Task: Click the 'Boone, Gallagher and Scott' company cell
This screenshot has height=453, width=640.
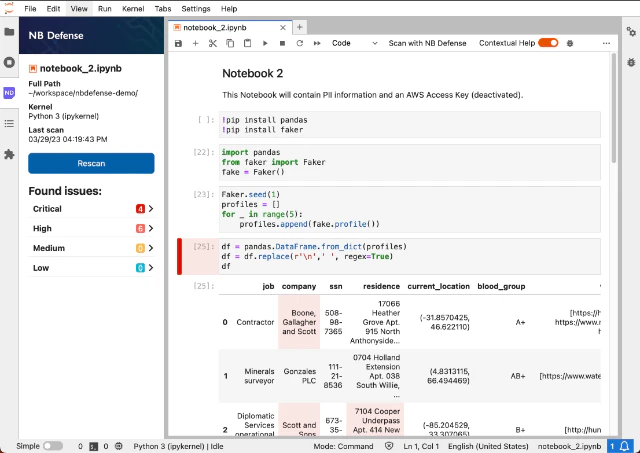Action: click(299, 322)
